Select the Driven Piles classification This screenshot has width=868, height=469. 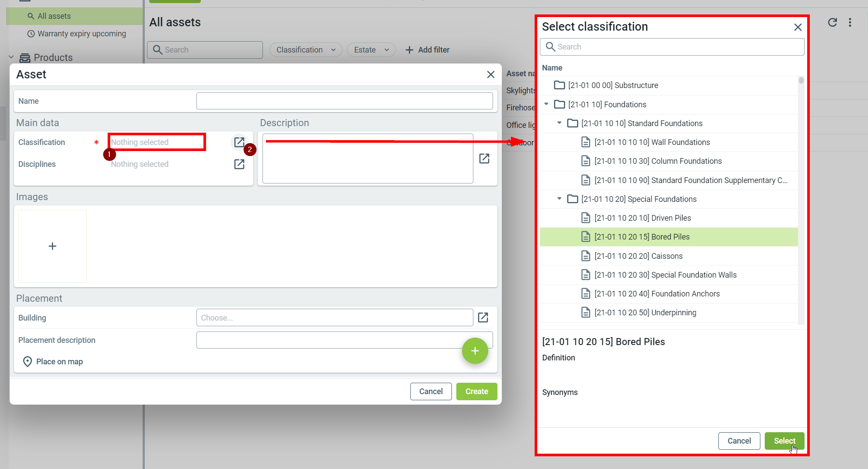(642, 218)
